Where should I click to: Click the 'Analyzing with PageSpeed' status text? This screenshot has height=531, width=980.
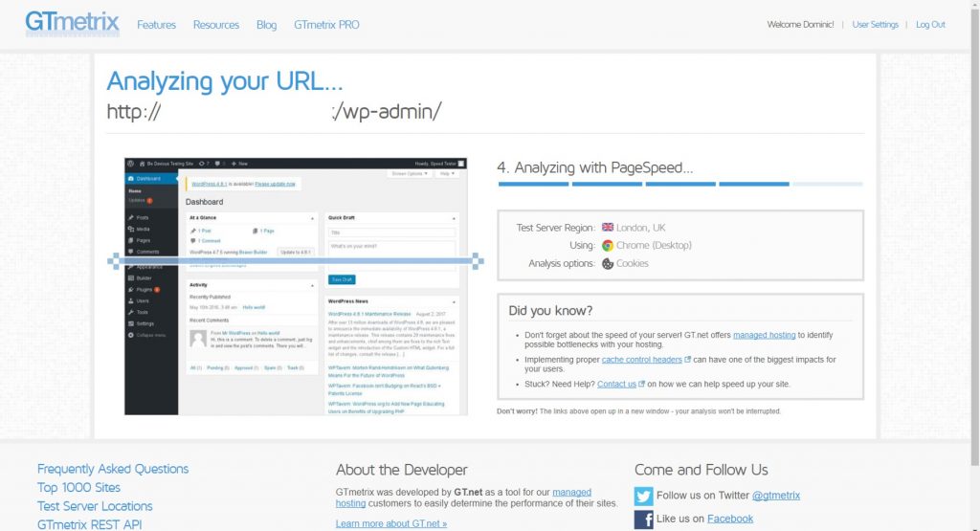pos(595,167)
